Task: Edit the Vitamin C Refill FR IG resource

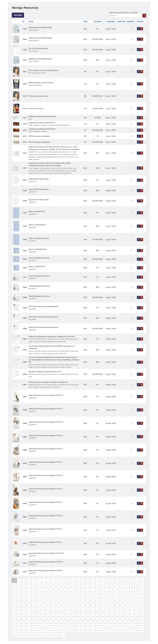Action: click(138, 213)
